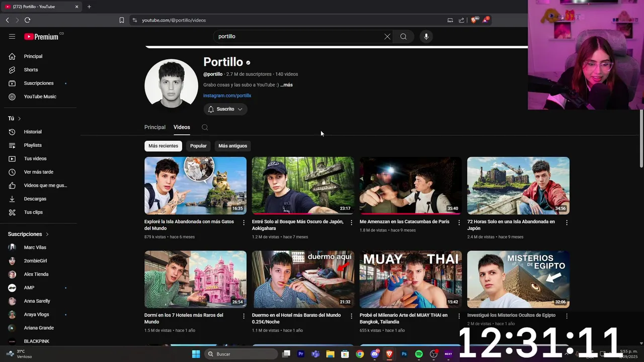
Task: Click the Windows Start button
Action: coord(196,354)
